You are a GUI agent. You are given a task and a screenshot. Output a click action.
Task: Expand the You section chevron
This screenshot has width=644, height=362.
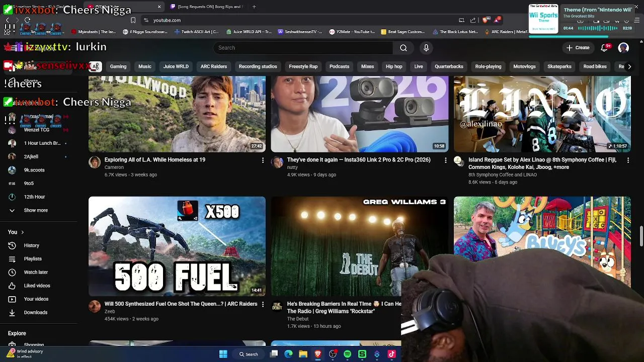pos(22,232)
